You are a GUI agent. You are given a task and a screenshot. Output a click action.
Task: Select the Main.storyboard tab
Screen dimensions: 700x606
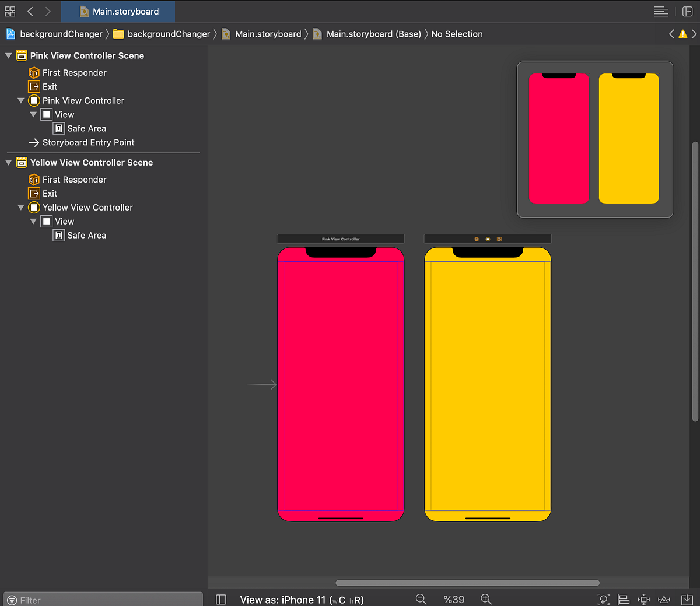[118, 11]
